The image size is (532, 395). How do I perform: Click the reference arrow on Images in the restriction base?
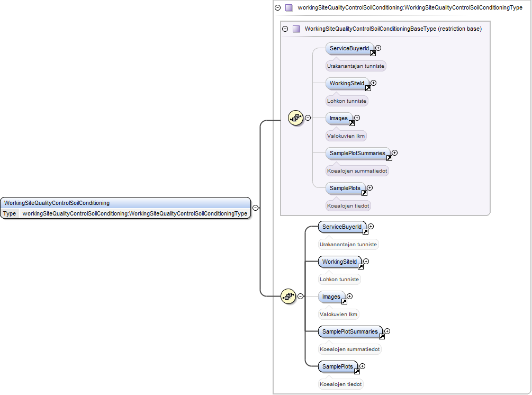[351, 123]
